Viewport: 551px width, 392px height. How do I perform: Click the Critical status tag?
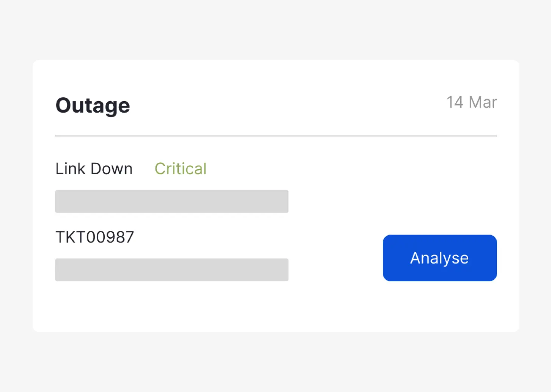pos(181,169)
